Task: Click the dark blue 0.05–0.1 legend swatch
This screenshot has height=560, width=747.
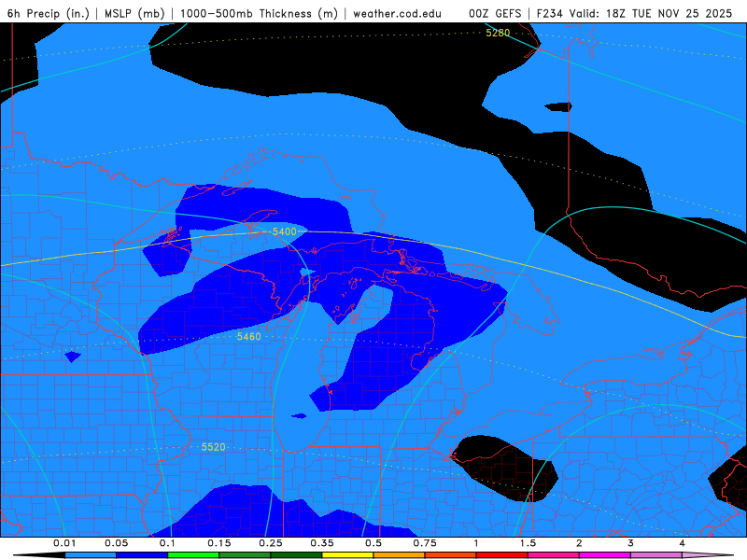Action: click(x=142, y=555)
